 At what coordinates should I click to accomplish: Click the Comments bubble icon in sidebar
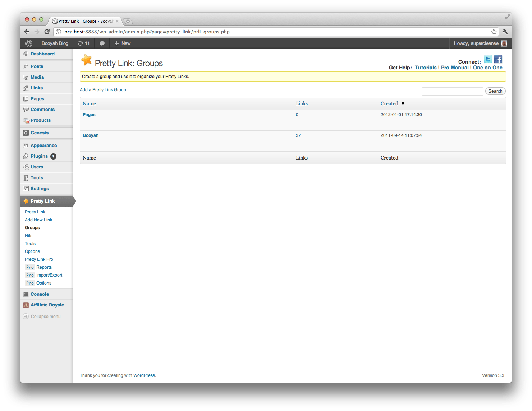(26, 110)
